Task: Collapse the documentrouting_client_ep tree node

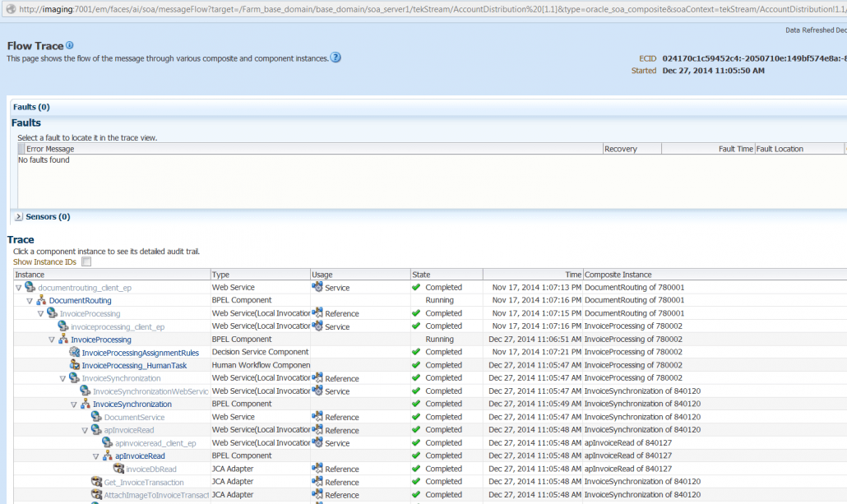Action: [x=19, y=288]
